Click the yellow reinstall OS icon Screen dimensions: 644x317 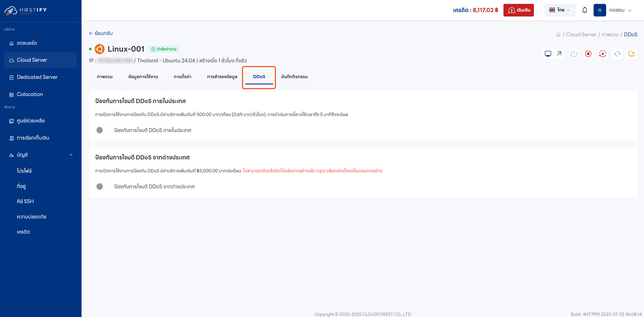[632, 54]
